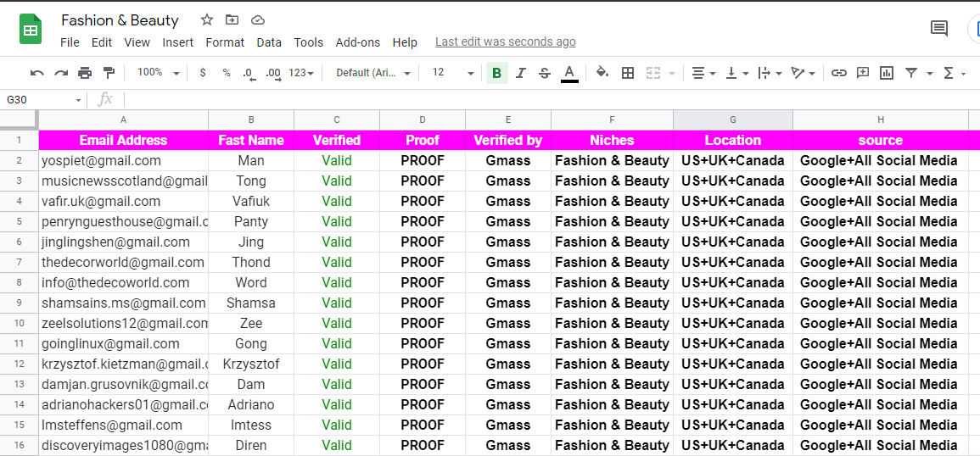The height and width of the screenshot is (456, 980).
Task: Toggle bold formatting
Action: pyautogui.click(x=496, y=73)
